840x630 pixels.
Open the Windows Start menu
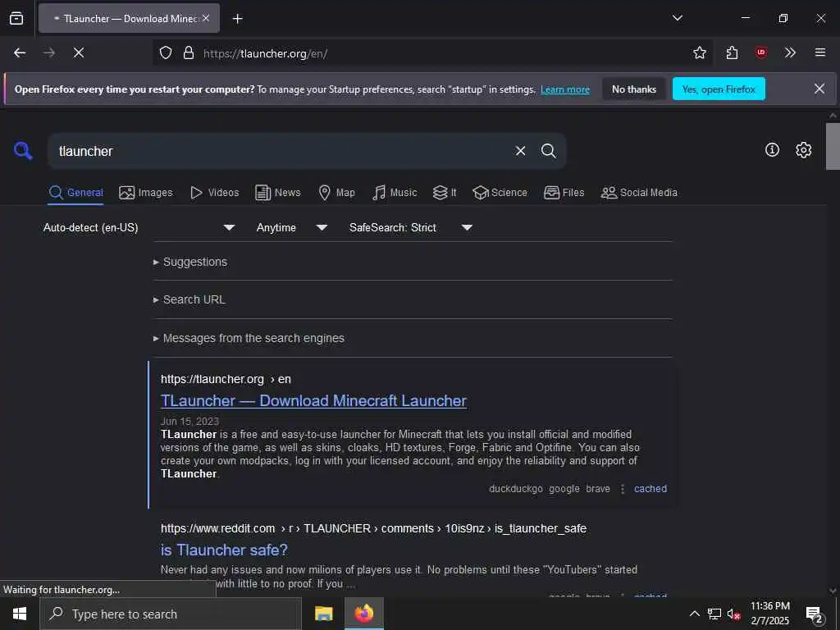(20, 614)
